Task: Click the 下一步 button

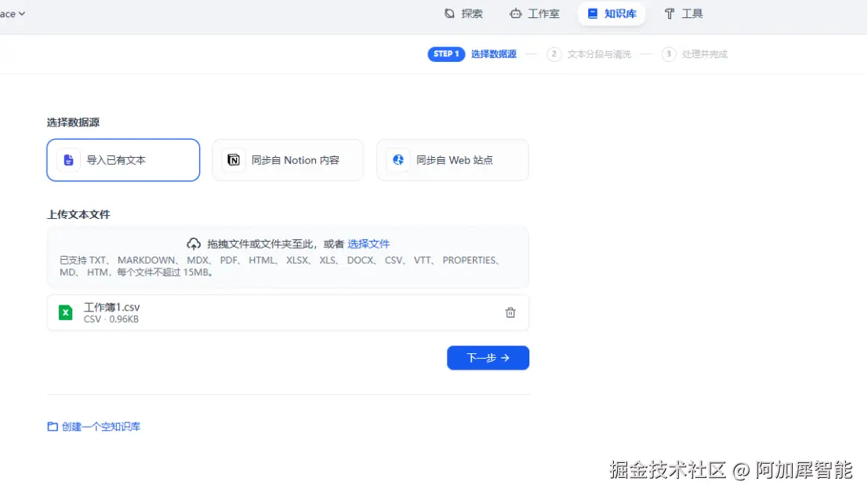Action: coord(488,358)
